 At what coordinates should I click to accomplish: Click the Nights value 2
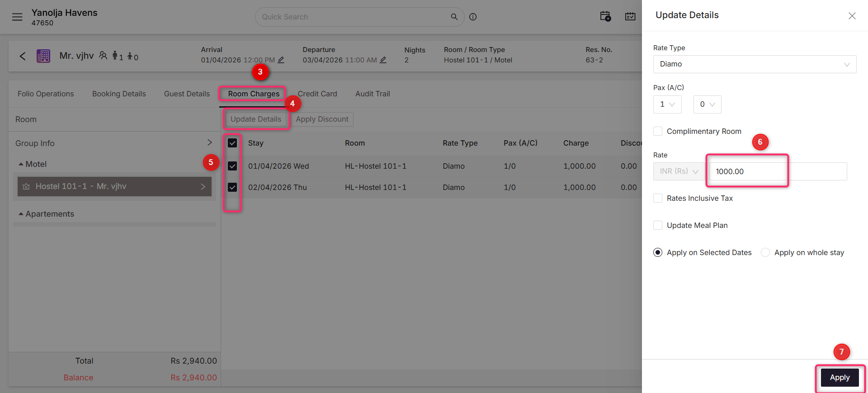click(x=406, y=60)
